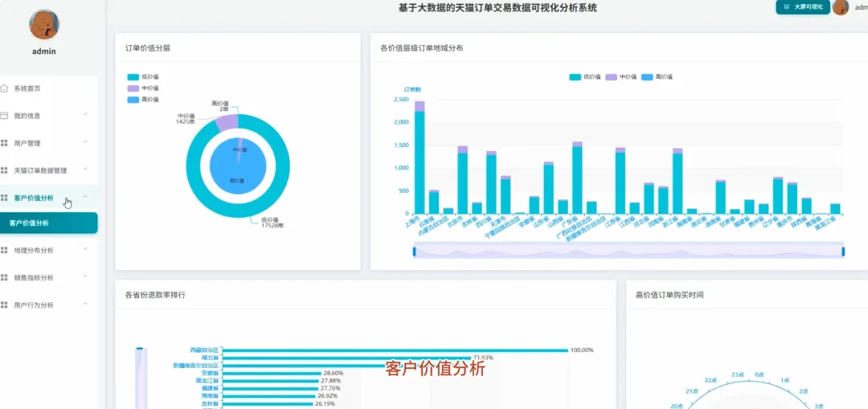Screen dimensions: 868x409
Task: Expand the 地理分布分析 menu chevron
Action: click(85, 249)
